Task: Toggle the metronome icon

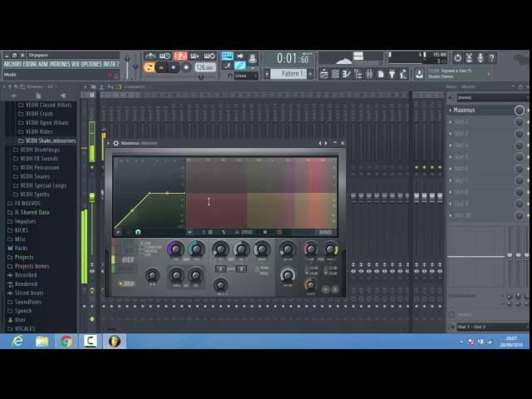Action: pos(150,56)
